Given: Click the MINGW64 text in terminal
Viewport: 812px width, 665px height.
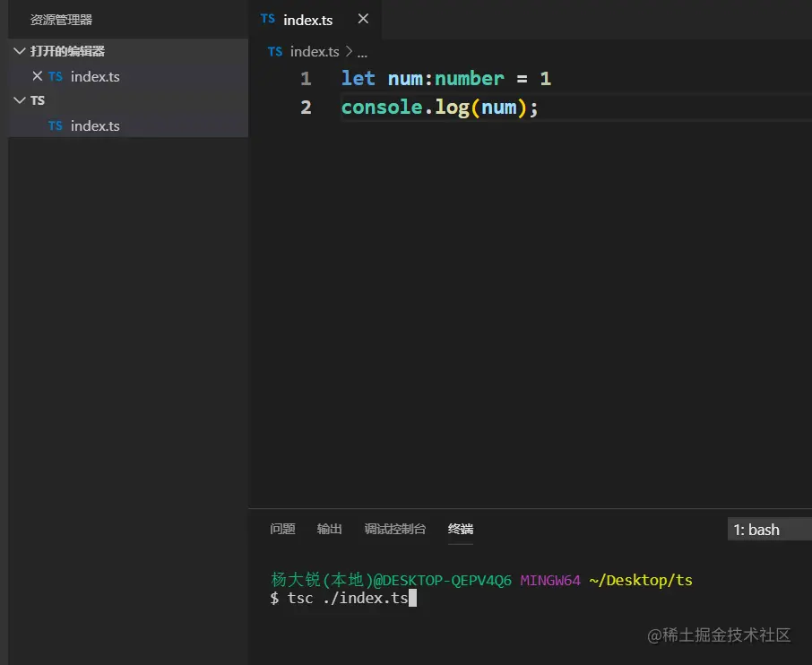Looking at the screenshot, I should [550, 580].
